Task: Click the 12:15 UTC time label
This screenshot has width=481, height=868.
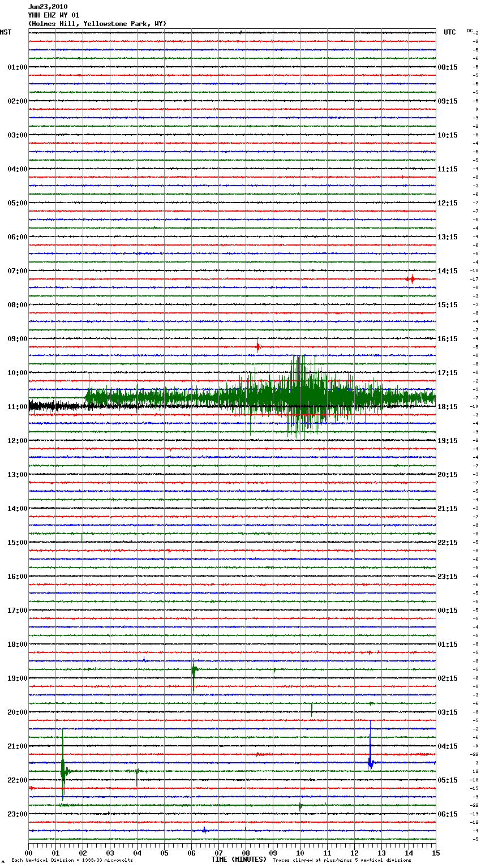Action: click(448, 203)
